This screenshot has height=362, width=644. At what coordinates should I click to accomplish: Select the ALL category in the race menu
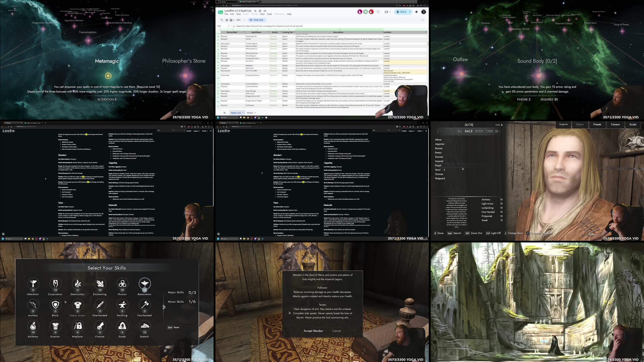point(460,131)
